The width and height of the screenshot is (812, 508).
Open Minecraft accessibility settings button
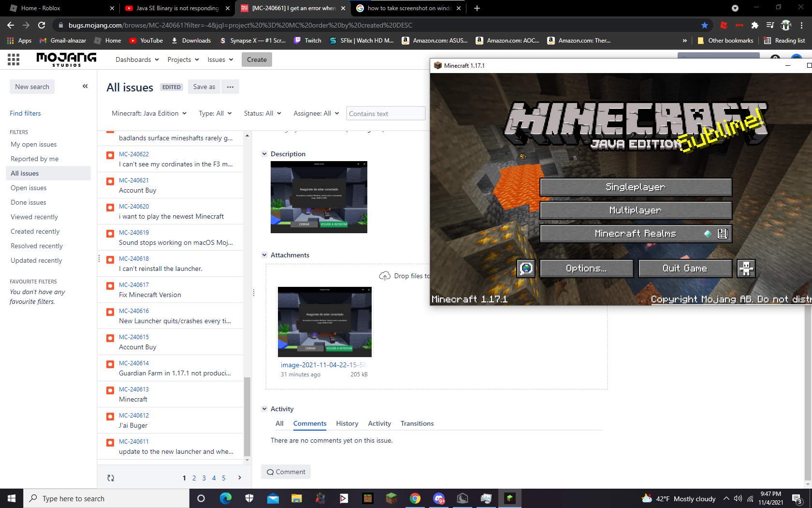746,268
